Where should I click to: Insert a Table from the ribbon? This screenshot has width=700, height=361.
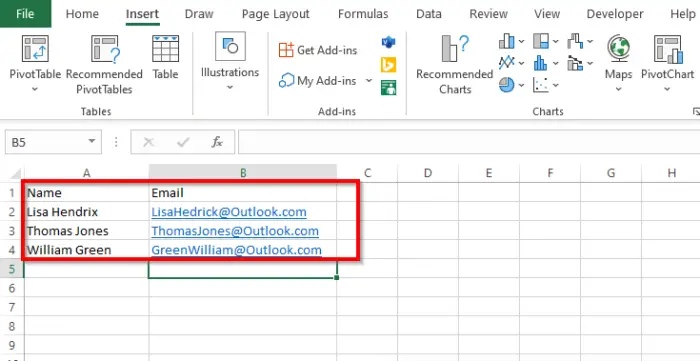pyautogui.click(x=165, y=49)
